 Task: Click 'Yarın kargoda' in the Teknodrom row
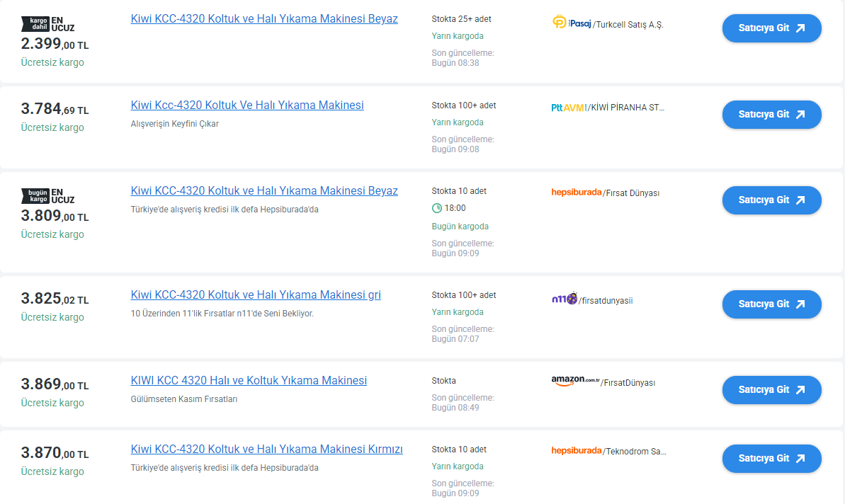[x=458, y=466]
